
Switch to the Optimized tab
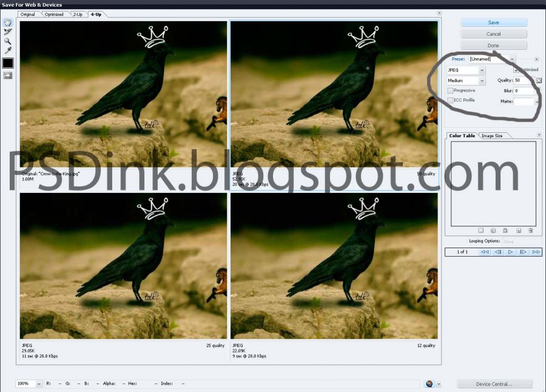click(x=54, y=15)
